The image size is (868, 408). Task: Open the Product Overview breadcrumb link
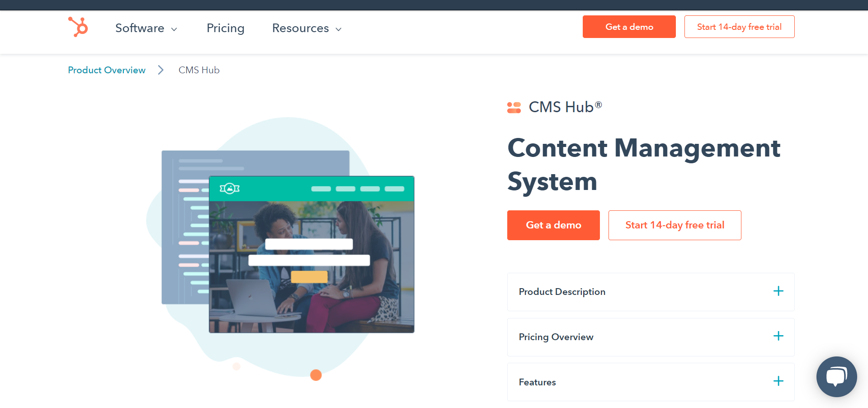tap(107, 70)
